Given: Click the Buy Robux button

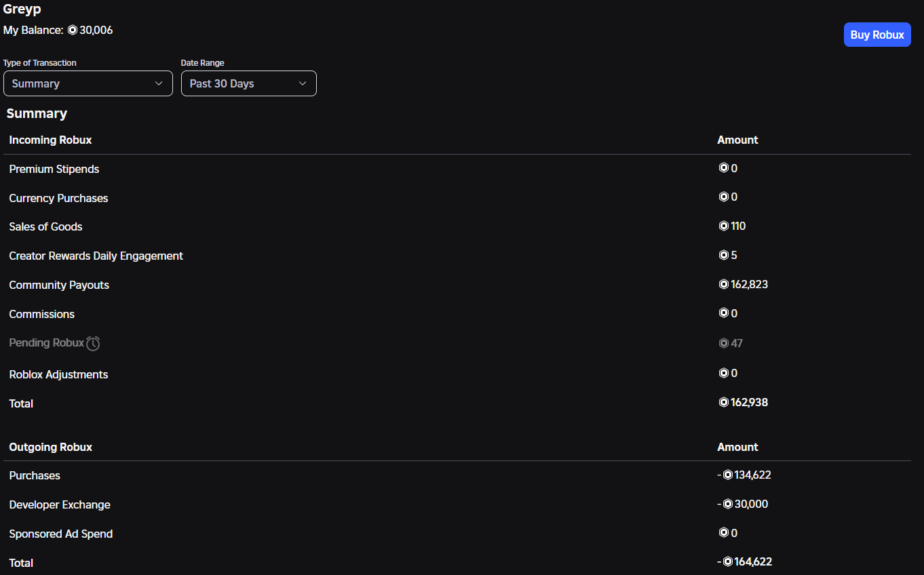Looking at the screenshot, I should click(877, 35).
